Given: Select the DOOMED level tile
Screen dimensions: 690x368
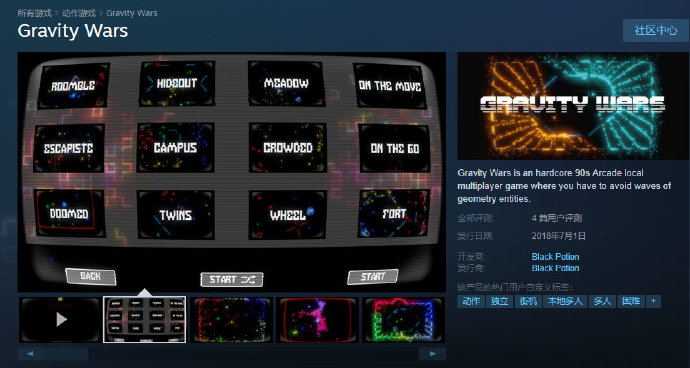Looking at the screenshot, I should click(x=69, y=213).
